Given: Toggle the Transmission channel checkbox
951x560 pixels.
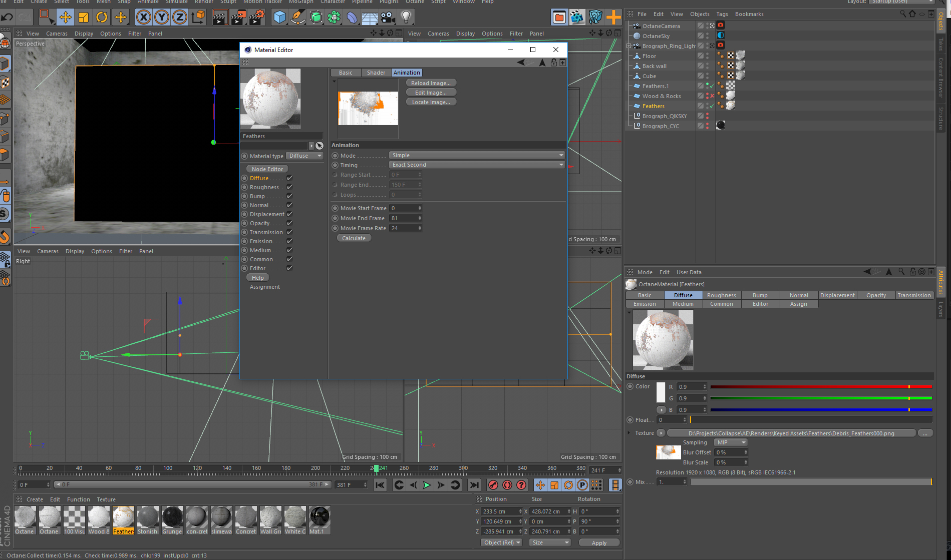Looking at the screenshot, I should pos(289,232).
